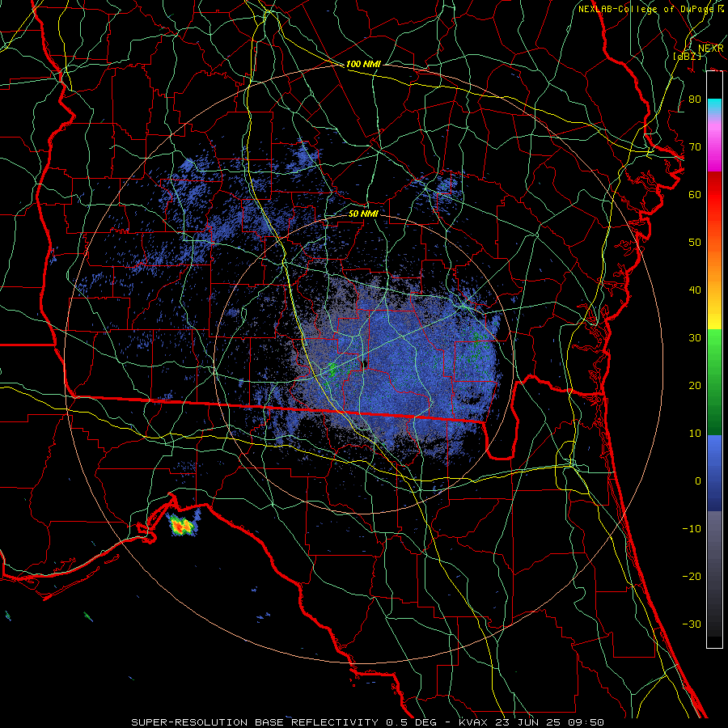Click the 40 value on the color scale
Screen dimensions: 728x728
695,290
